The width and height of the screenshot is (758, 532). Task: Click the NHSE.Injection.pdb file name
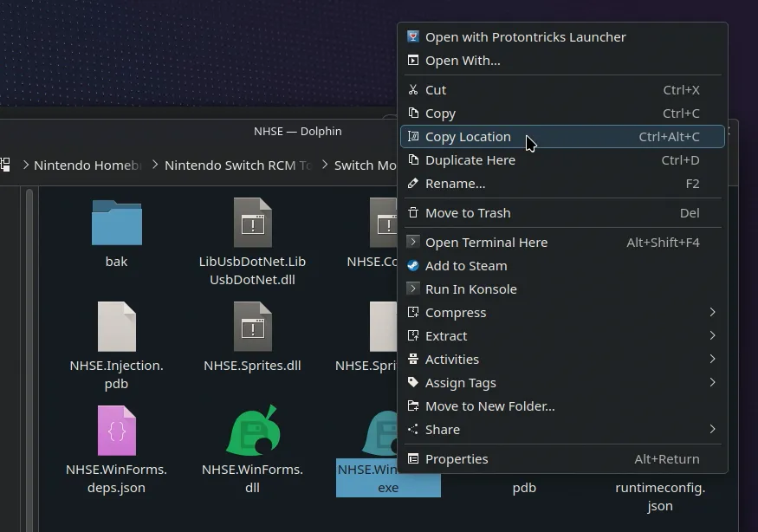(116, 374)
